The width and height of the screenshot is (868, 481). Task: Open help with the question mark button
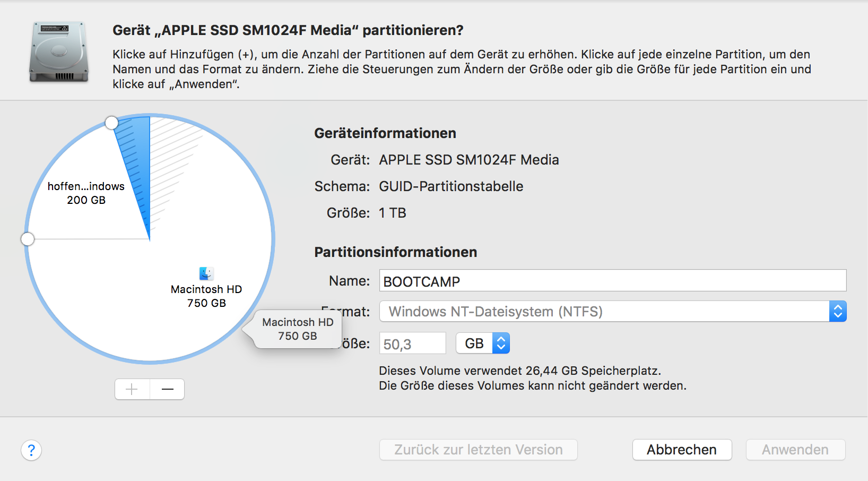(x=31, y=450)
